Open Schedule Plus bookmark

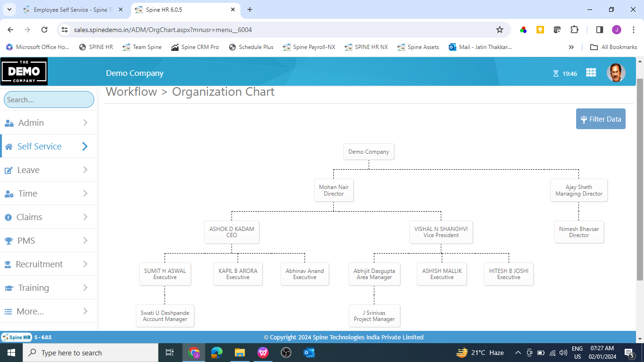click(251, 47)
